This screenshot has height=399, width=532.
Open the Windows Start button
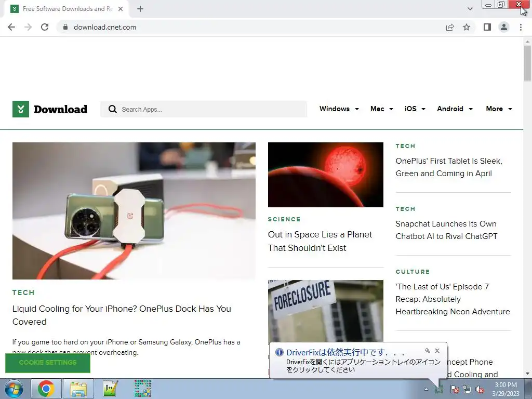pyautogui.click(x=14, y=389)
